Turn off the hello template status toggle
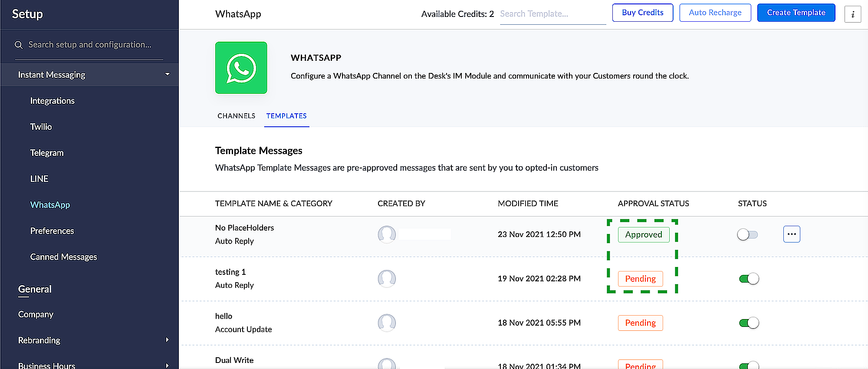Viewport: 868px width, 369px height. click(x=749, y=323)
